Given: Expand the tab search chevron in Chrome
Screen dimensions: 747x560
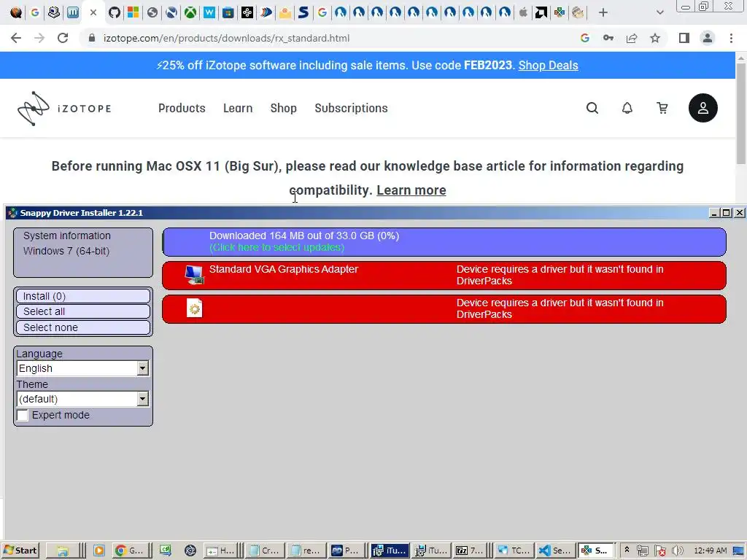Looking at the screenshot, I should coord(659,12).
